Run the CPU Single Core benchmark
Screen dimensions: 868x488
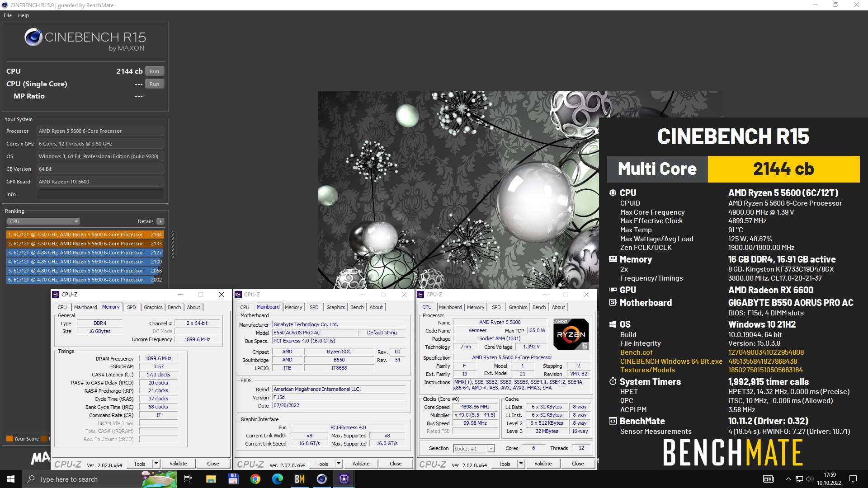pyautogui.click(x=154, y=84)
